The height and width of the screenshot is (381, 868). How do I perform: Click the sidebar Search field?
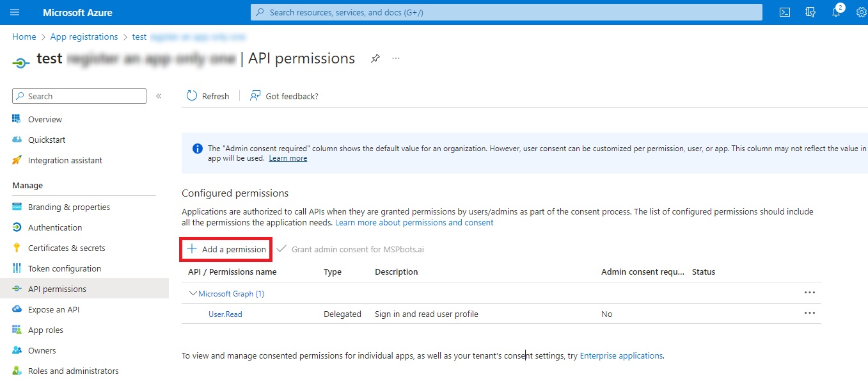pyautogui.click(x=79, y=95)
